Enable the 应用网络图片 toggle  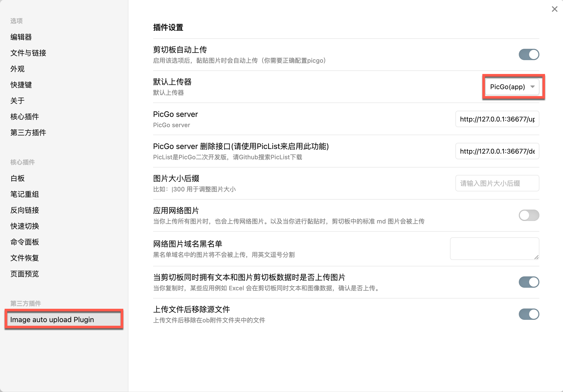(529, 215)
